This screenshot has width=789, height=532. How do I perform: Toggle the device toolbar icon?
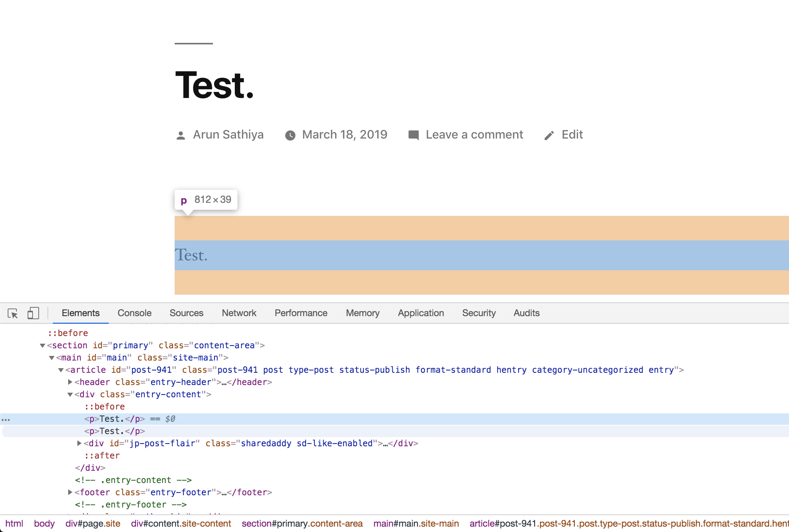point(33,313)
